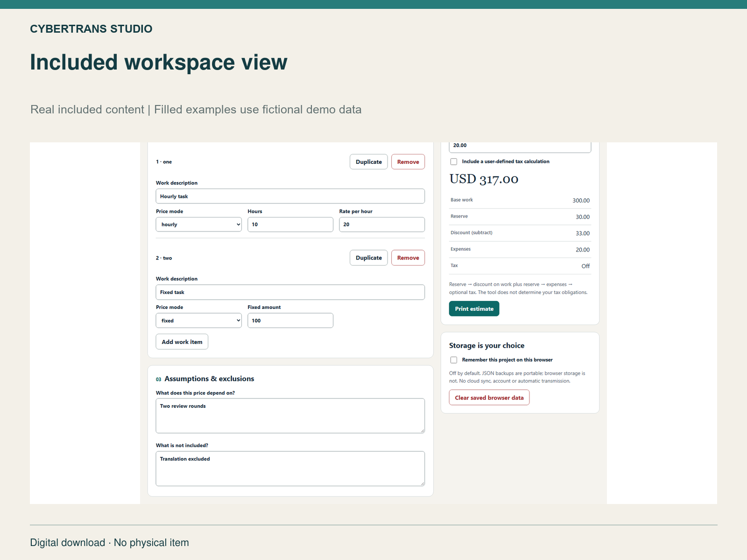
Task: Click the Base work value 300.00
Action: tap(581, 201)
